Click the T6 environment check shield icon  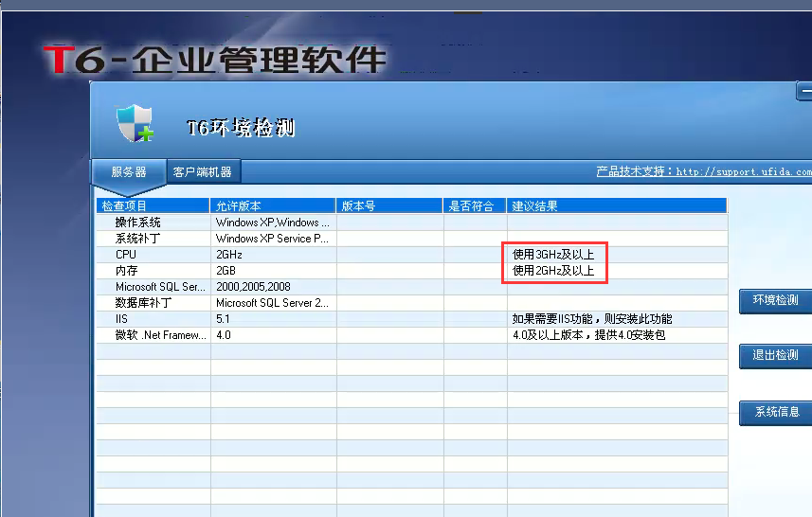click(x=135, y=123)
